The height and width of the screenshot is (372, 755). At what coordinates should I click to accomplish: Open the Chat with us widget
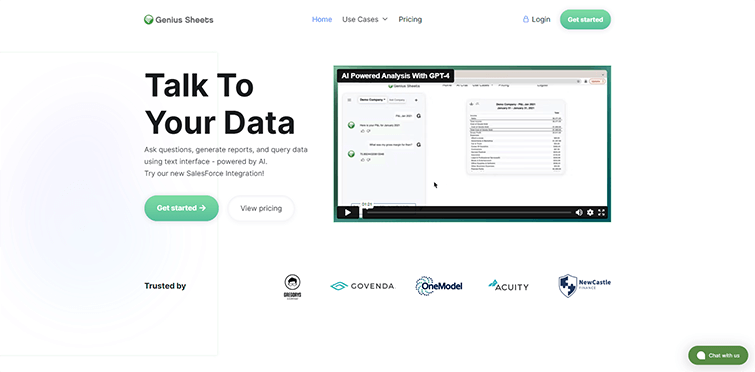[718, 355]
